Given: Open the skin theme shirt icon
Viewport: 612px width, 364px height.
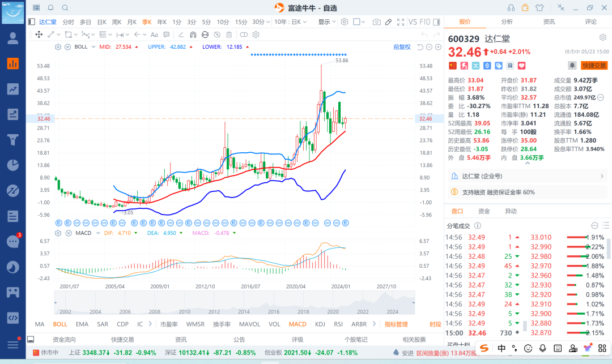Looking at the screenshot, I should tap(539, 8).
